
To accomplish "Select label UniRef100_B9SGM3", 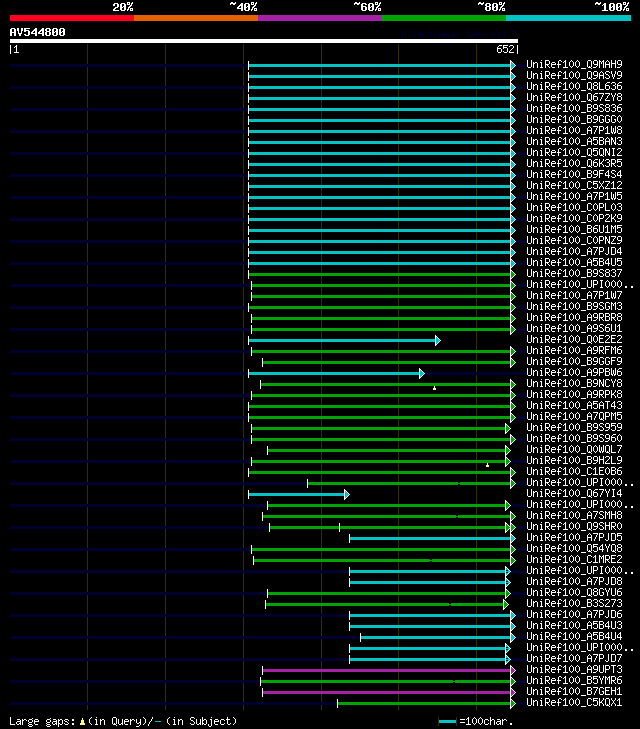I will [574, 306].
